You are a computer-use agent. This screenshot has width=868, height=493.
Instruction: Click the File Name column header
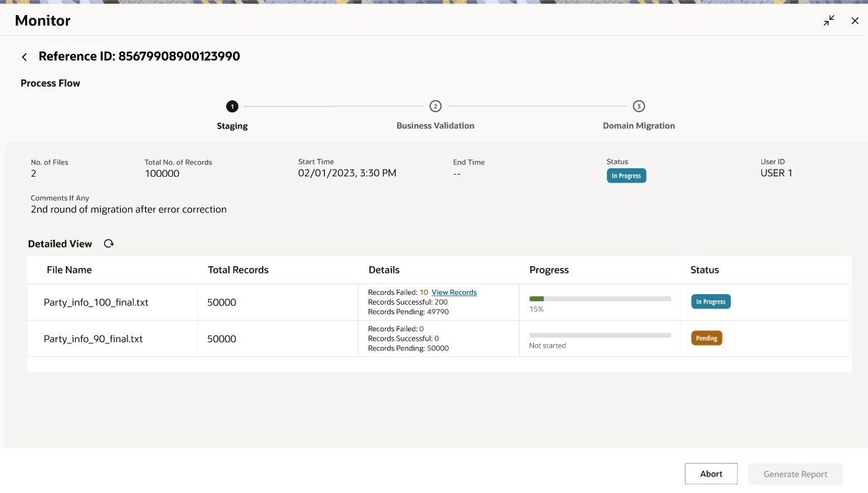[x=69, y=270]
